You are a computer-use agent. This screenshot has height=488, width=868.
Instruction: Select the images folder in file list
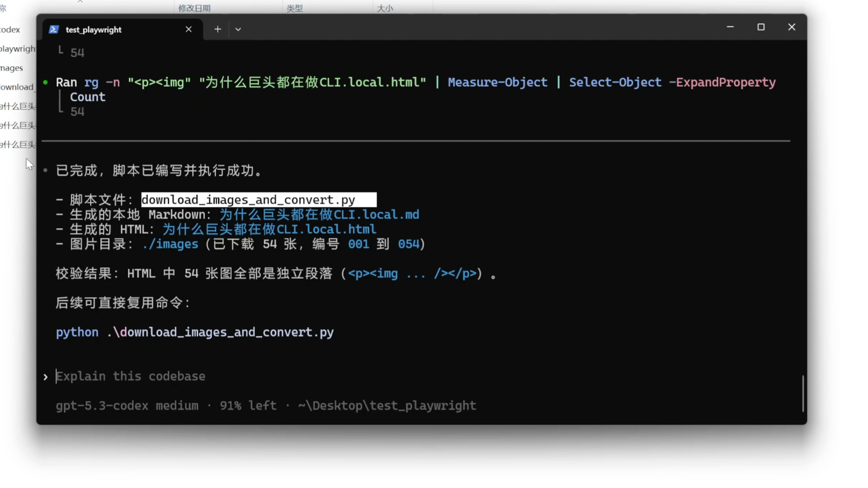pos(12,68)
